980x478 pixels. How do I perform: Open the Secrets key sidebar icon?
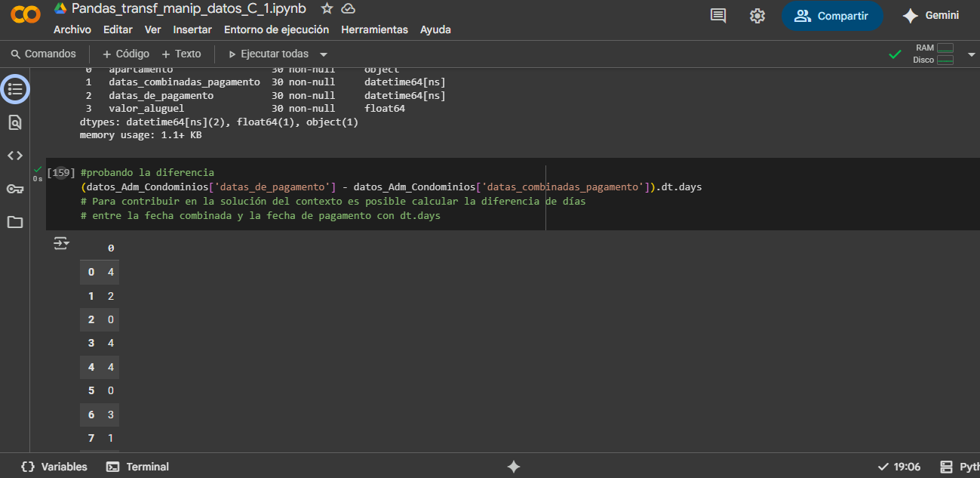(x=15, y=189)
